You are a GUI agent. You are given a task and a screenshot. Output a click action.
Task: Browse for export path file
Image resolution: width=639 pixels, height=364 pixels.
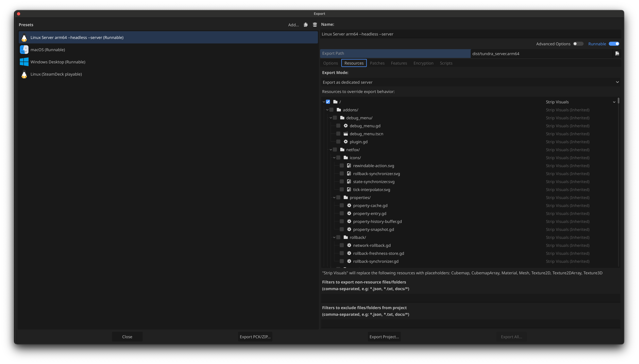[617, 54]
